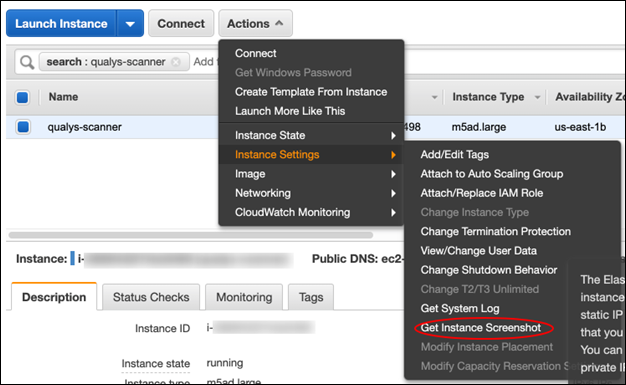Choose Change Termination Protection
This screenshot has width=626, height=385.
pyautogui.click(x=495, y=232)
